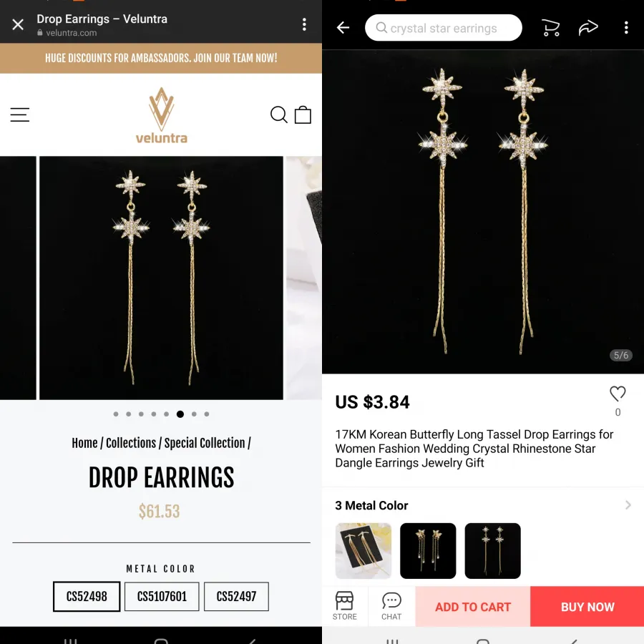Screen dimensions: 644x644
Task: Close the Veluntra browser tab with X
Action: pos(18,24)
